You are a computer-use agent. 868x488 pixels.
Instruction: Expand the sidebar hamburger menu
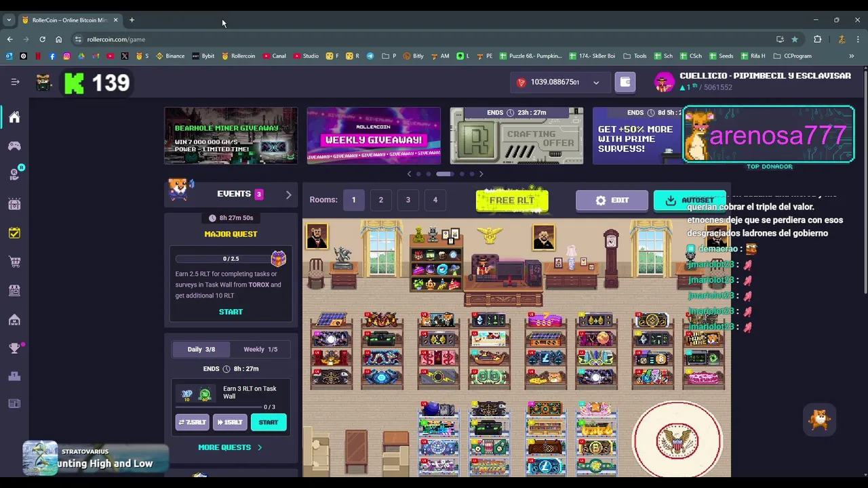(15, 82)
